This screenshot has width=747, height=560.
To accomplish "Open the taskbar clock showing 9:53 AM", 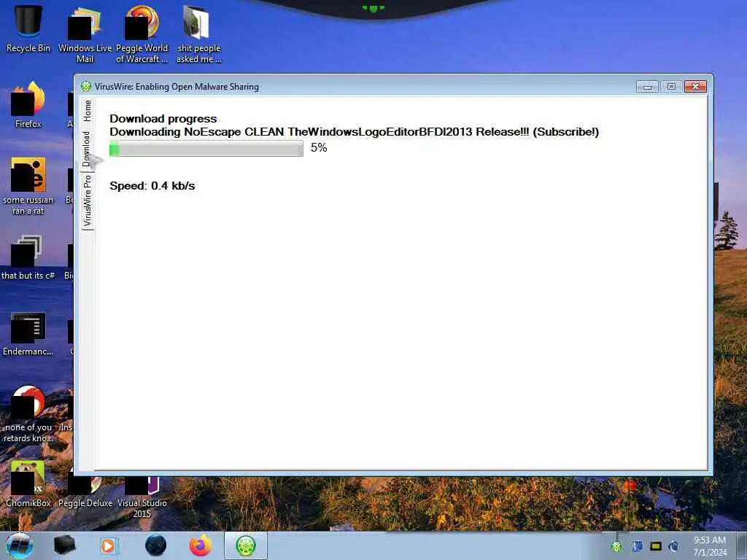I will (x=710, y=546).
